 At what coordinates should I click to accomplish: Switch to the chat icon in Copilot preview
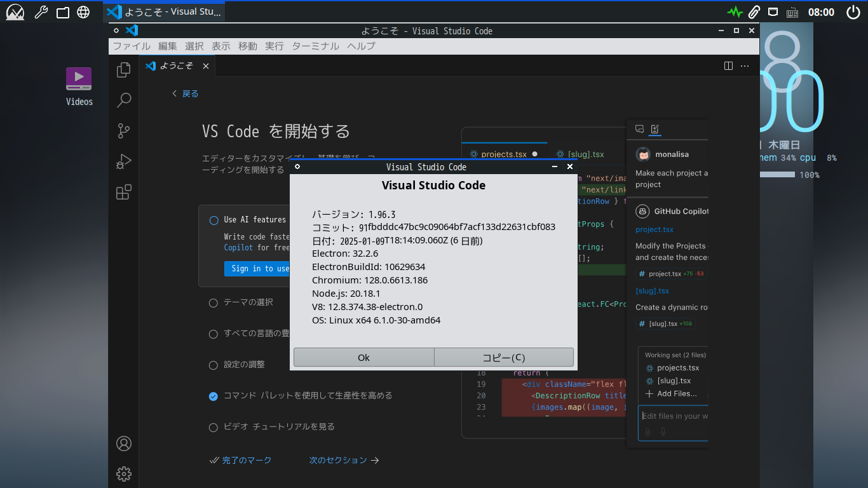tap(640, 129)
